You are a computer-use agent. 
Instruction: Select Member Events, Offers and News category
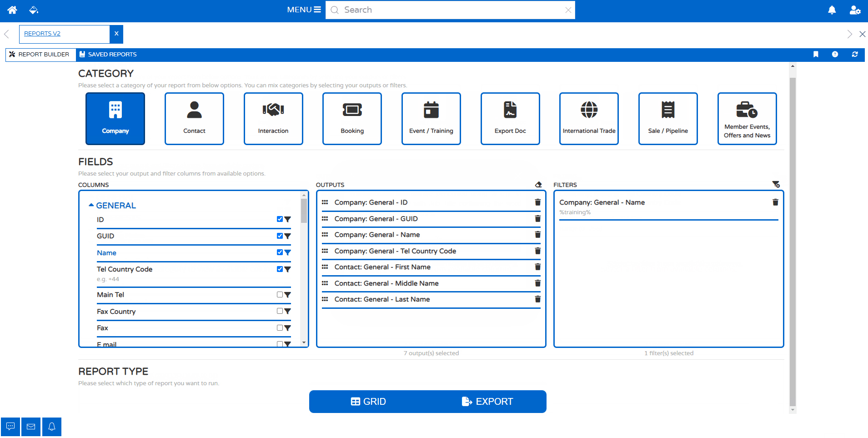[747, 119]
